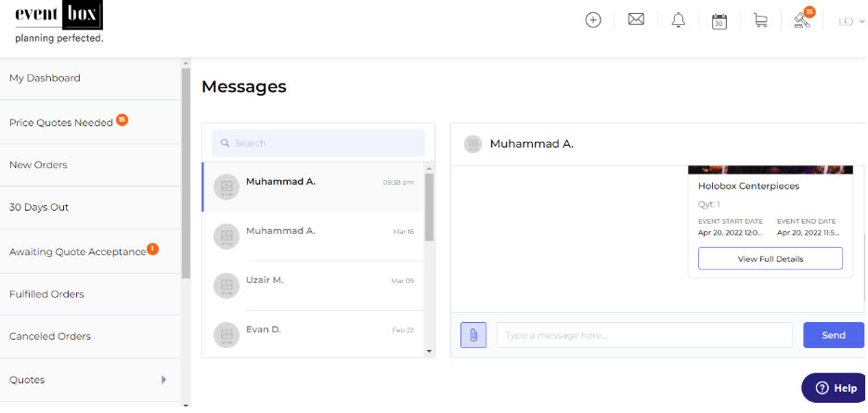
Task: Open the shopping cart
Action: tap(760, 20)
